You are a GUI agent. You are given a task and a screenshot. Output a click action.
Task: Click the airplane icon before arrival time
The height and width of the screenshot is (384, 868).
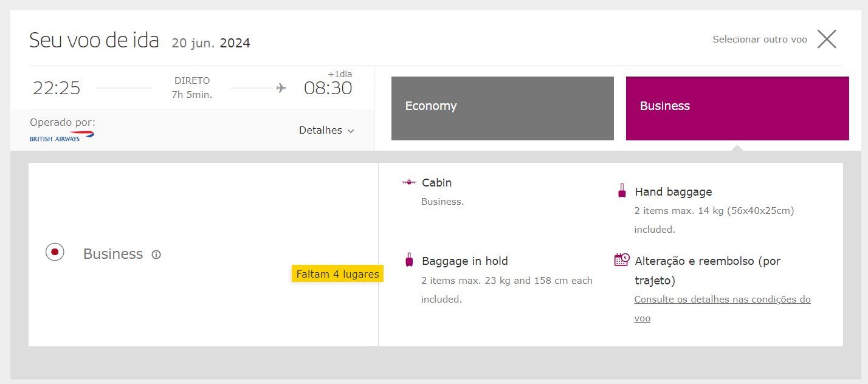pos(281,88)
